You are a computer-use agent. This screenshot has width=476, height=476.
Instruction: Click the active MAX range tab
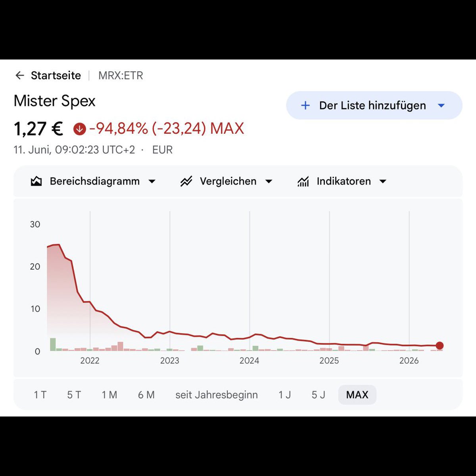pos(357,395)
